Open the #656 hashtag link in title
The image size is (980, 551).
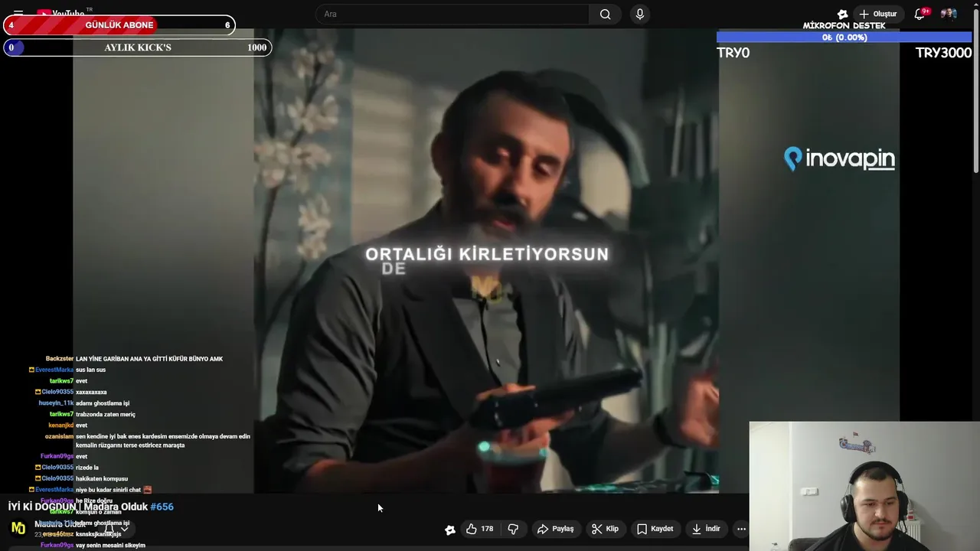[162, 507]
